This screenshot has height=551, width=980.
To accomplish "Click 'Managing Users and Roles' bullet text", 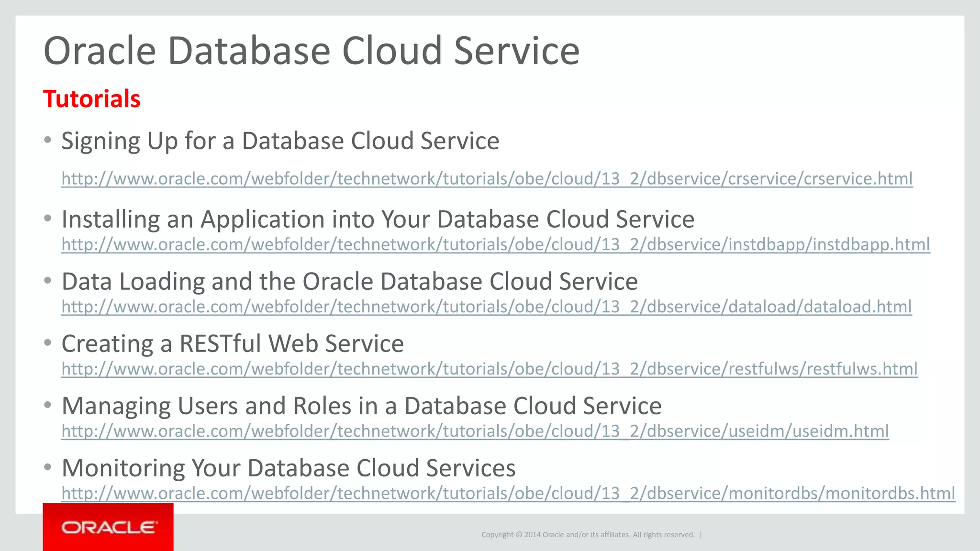I will coord(362,406).
